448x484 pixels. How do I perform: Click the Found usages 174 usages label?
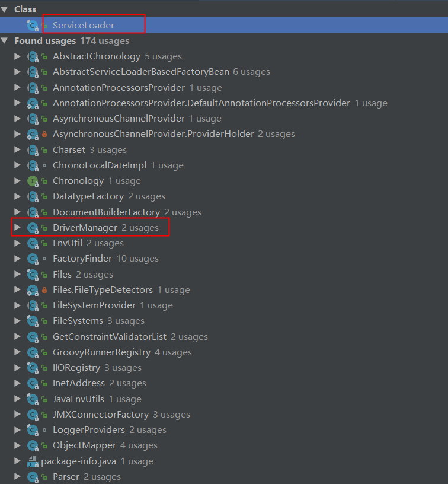click(x=72, y=41)
